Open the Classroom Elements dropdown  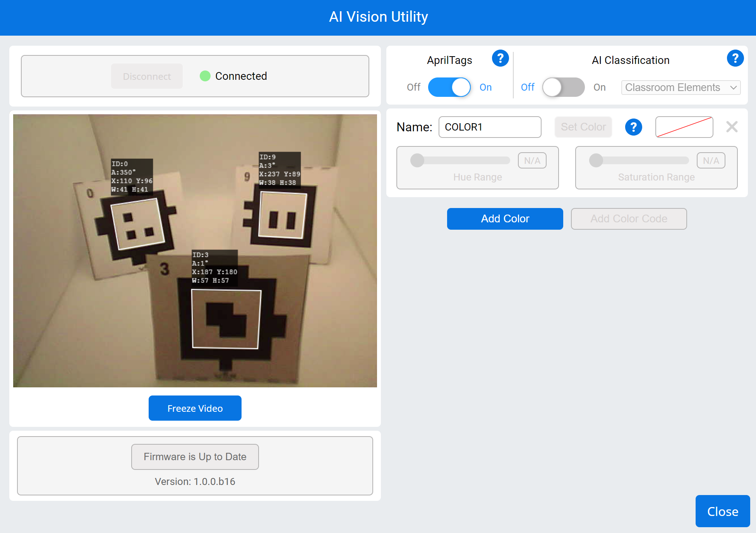(680, 88)
